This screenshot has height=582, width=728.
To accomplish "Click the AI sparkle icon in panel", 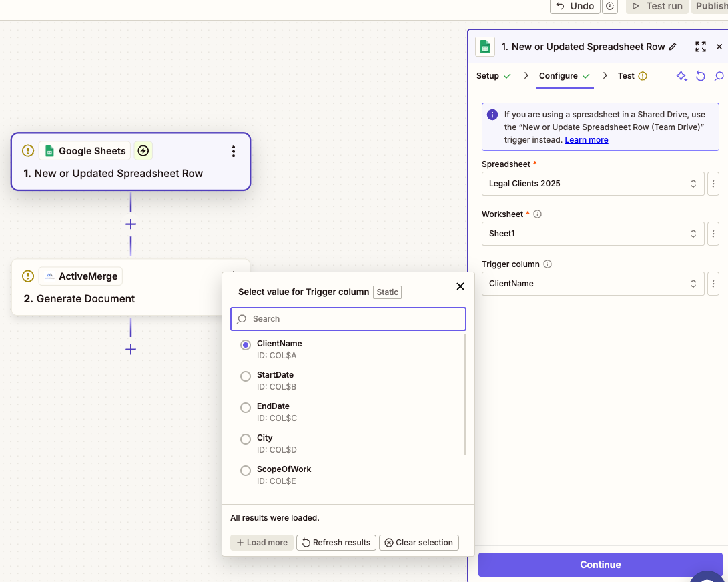I will (681, 76).
